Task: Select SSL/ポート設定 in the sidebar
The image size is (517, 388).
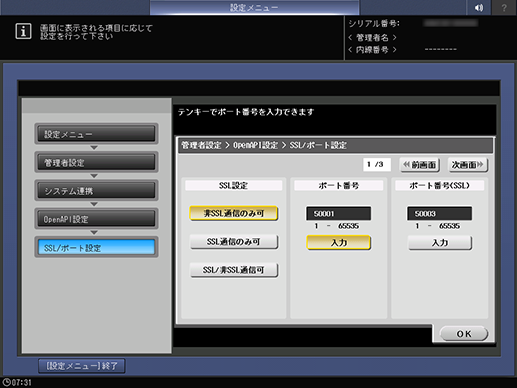Action: tap(96, 247)
